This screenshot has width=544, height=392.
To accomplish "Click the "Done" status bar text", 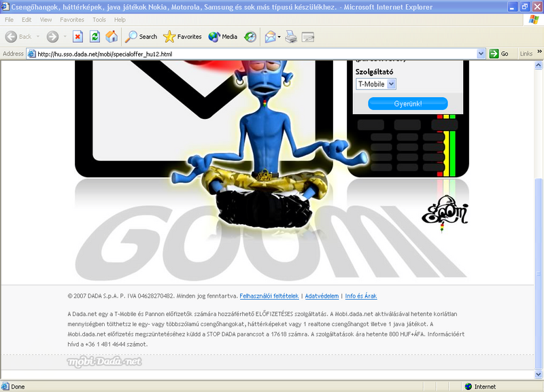I will [x=18, y=387].
